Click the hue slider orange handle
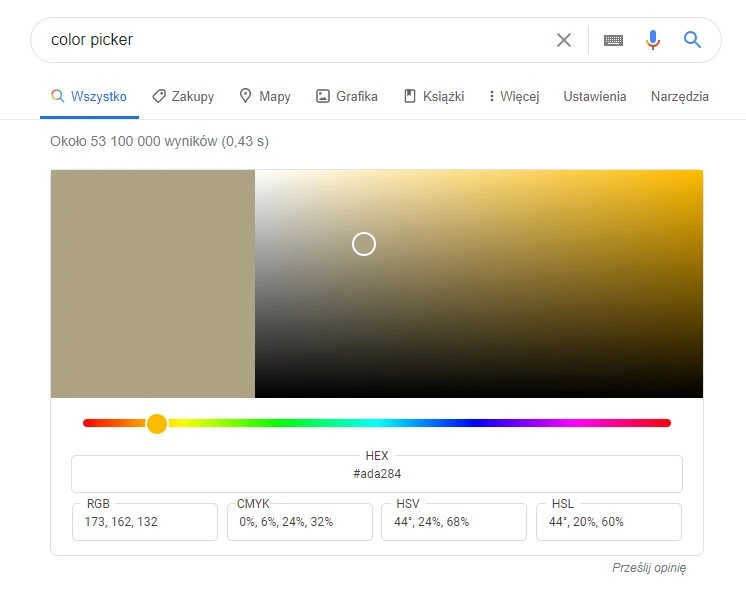Image resolution: width=746 pixels, height=599 pixels. click(x=157, y=424)
